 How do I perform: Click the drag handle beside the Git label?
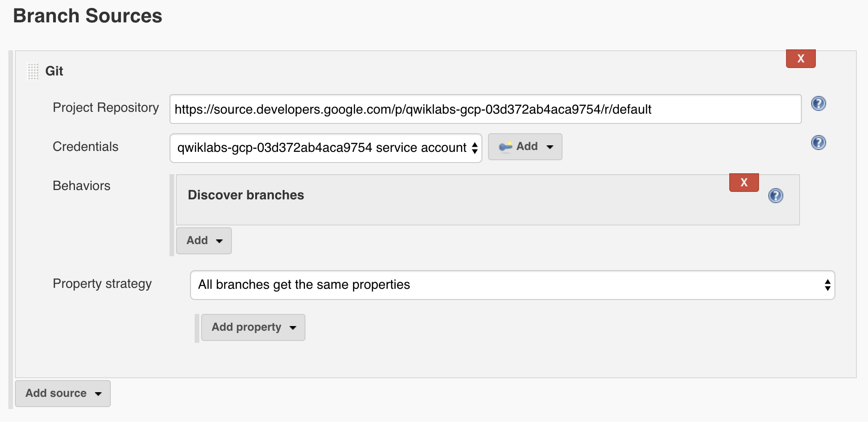pyautogui.click(x=33, y=71)
